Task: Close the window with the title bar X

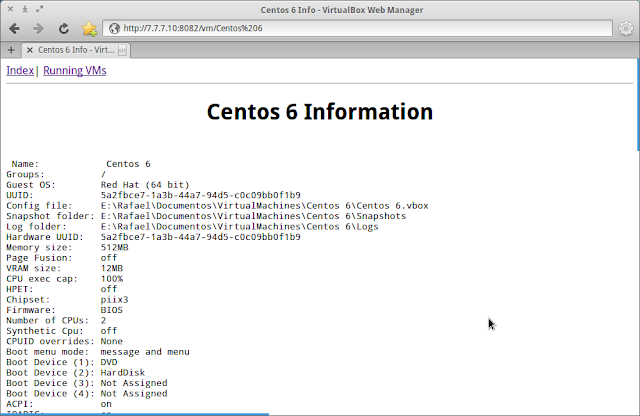Action: [11, 9]
